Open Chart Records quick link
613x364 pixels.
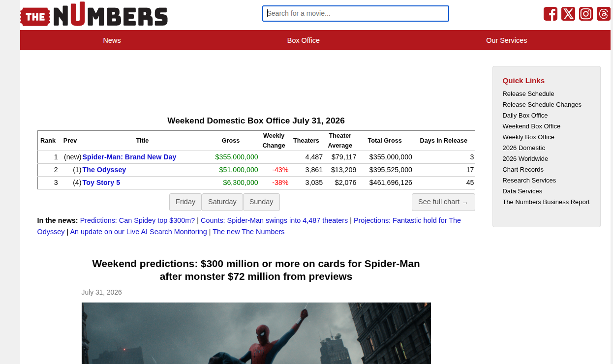523,170
